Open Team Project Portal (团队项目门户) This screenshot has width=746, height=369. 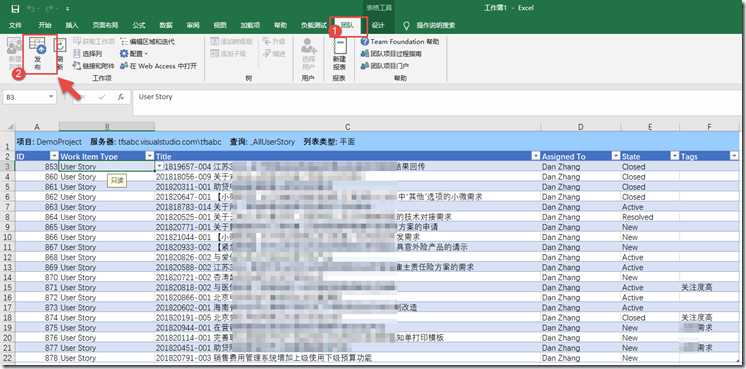click(385, 66)
